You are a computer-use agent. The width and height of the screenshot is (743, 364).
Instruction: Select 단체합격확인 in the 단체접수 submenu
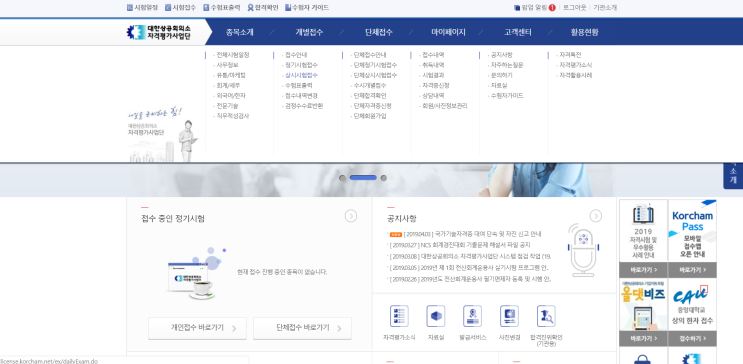[x=370, y=95]
